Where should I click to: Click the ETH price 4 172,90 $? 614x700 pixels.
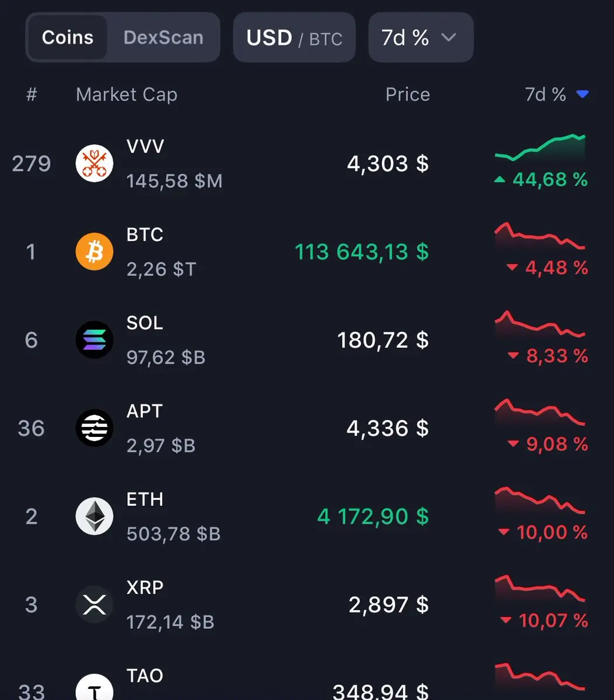[x=373, y=516]
